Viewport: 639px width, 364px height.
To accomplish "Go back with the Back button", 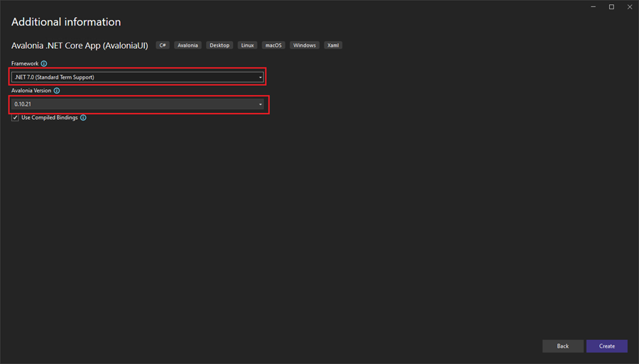I will click(563, 346).
